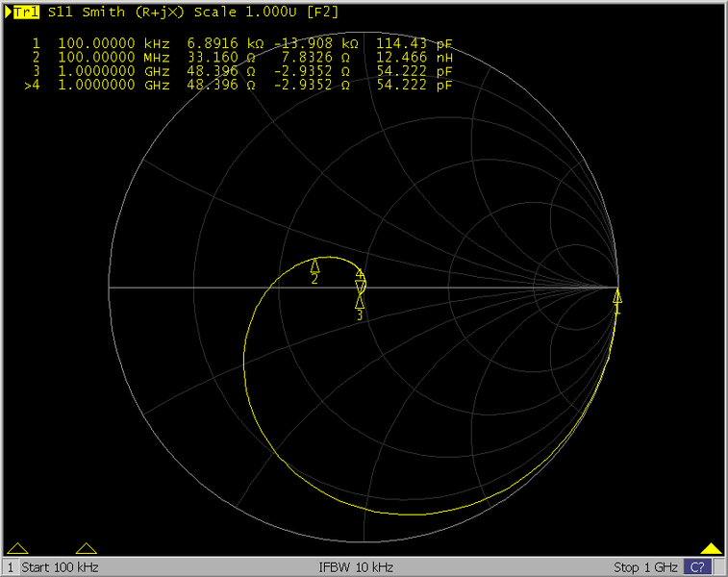Click the 12.466 nH inductance value

click(x=414, y=58)
